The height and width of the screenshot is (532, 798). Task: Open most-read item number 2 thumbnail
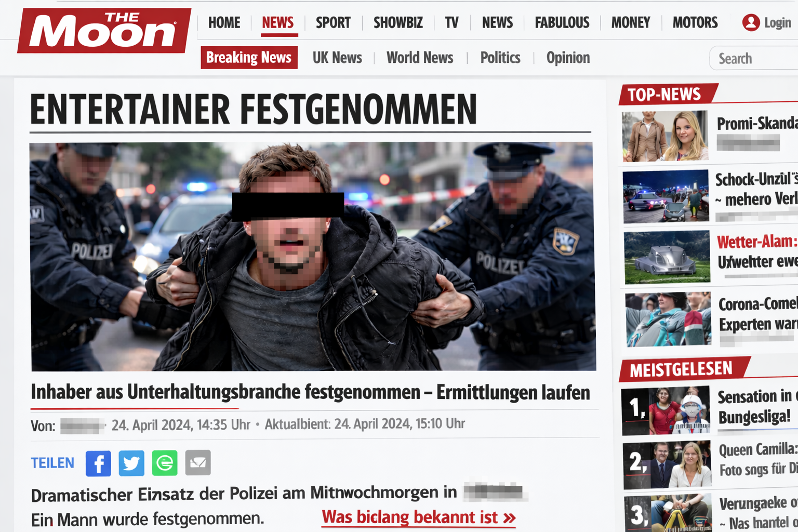pos(666,465)
